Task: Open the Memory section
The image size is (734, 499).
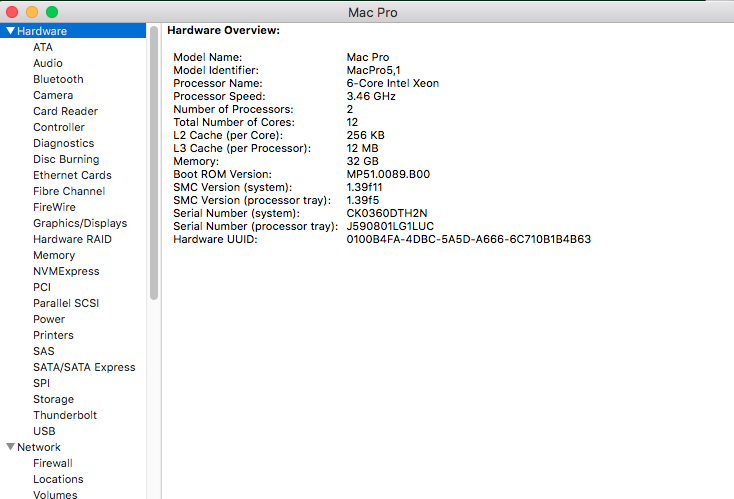Action: [x=54, y=255]
